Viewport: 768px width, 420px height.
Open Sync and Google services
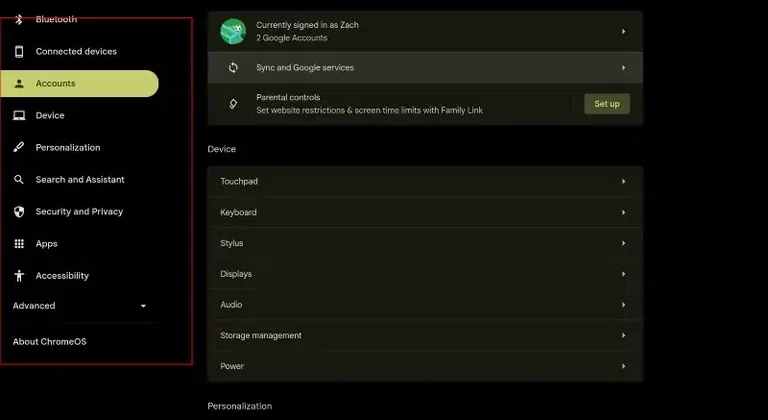425,68
